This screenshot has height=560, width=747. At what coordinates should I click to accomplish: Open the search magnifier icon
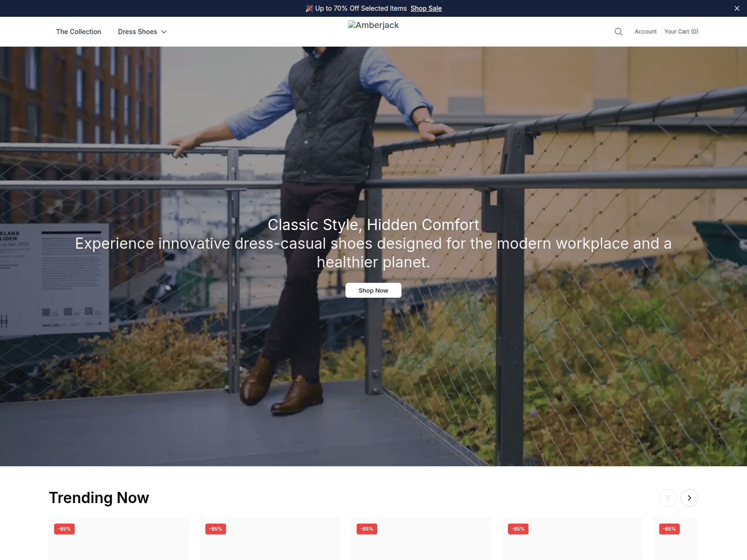[x=619, y=32]
